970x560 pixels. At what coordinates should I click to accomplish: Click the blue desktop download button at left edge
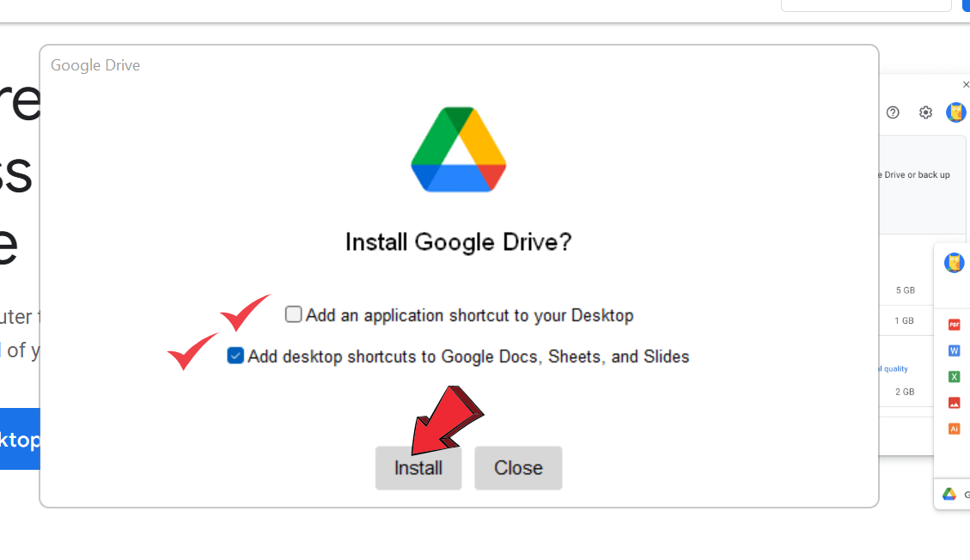point(20,439)
